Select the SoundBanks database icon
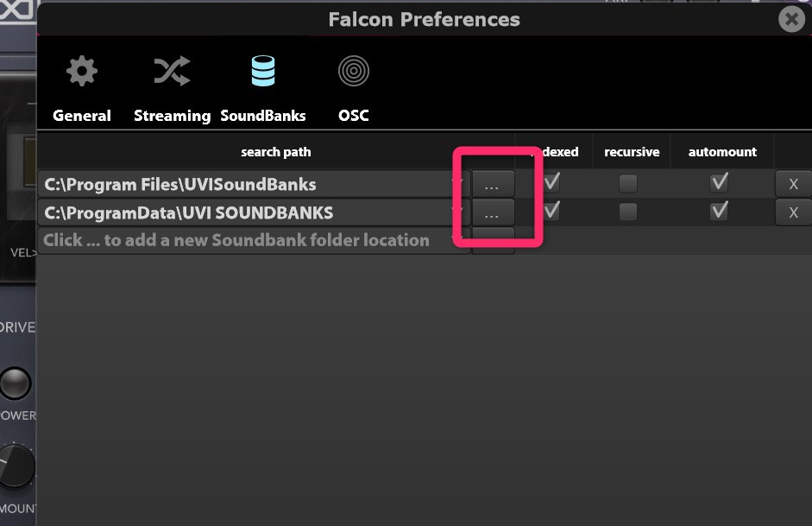This screenshot has width=812, height=526. click(262, 72)
